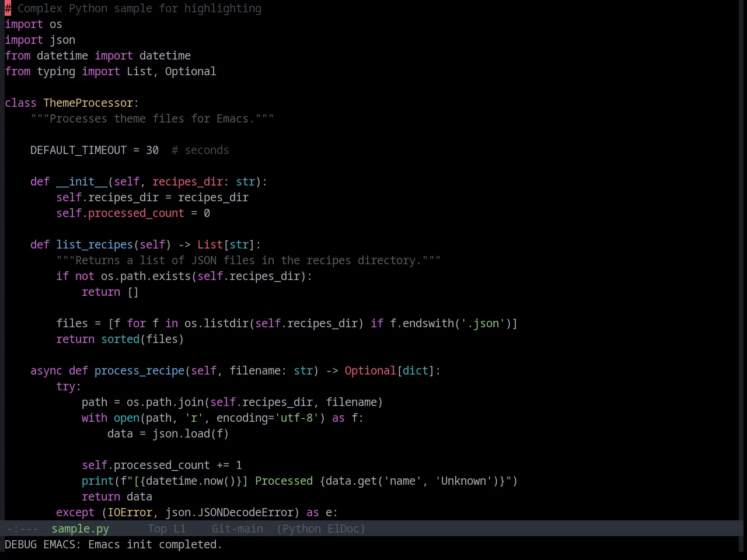Image resolution: width=747 pixels, height=560 pixels.
Task: Click the Optional[dict] return annotation
Action: point(390,370)
